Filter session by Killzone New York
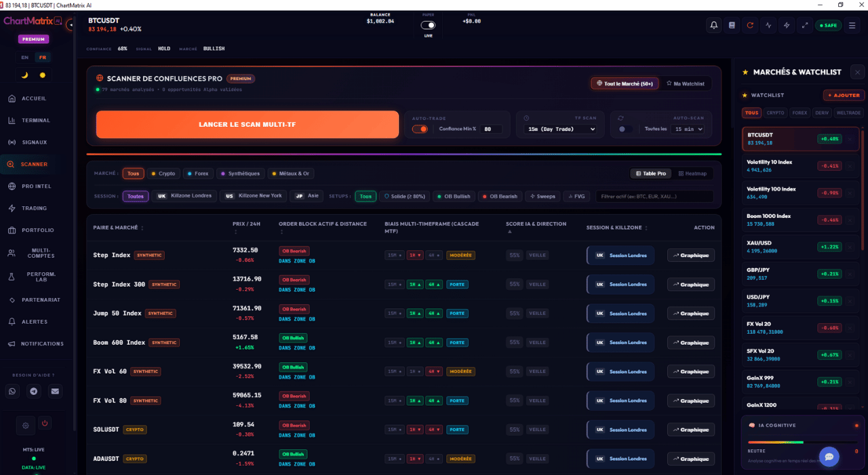The height and width of the screenshot is (475, 868). [254, 196]
